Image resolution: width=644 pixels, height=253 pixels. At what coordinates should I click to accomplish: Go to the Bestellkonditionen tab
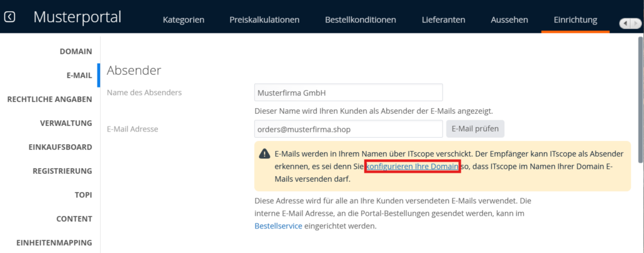(x=360, y=20)
